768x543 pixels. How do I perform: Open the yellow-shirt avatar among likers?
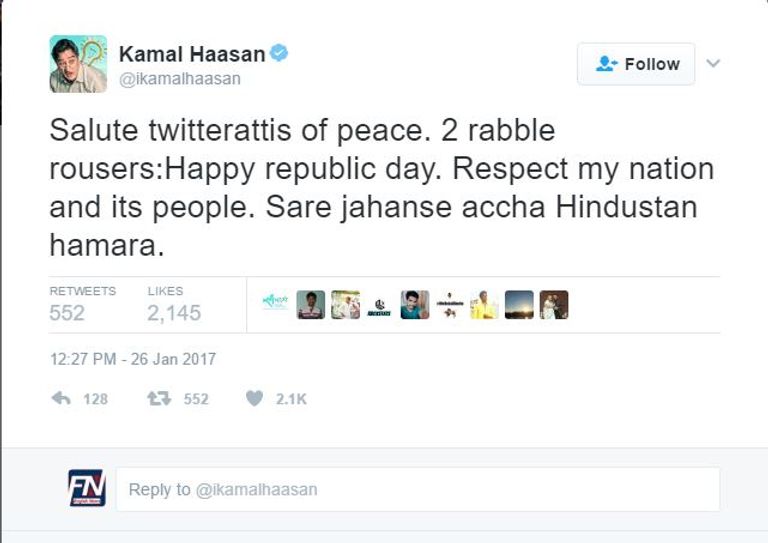tap(484, 304)
